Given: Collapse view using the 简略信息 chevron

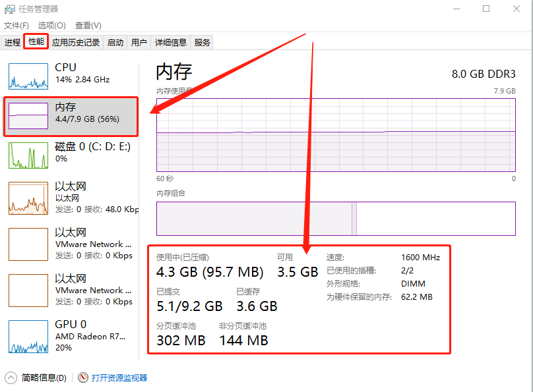Looking at the screenshot, I should pos(11,378).
